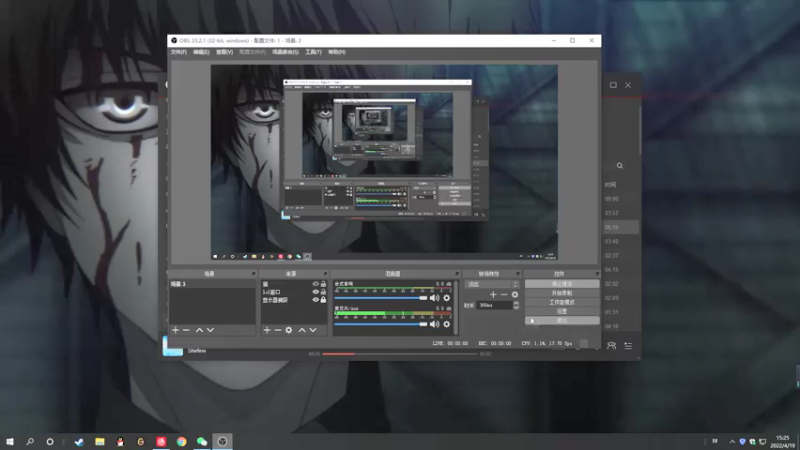Viewport: 800px width, 450px height.
Task: Open the 淡出 transition dropdown
Action: pos(492,284)
